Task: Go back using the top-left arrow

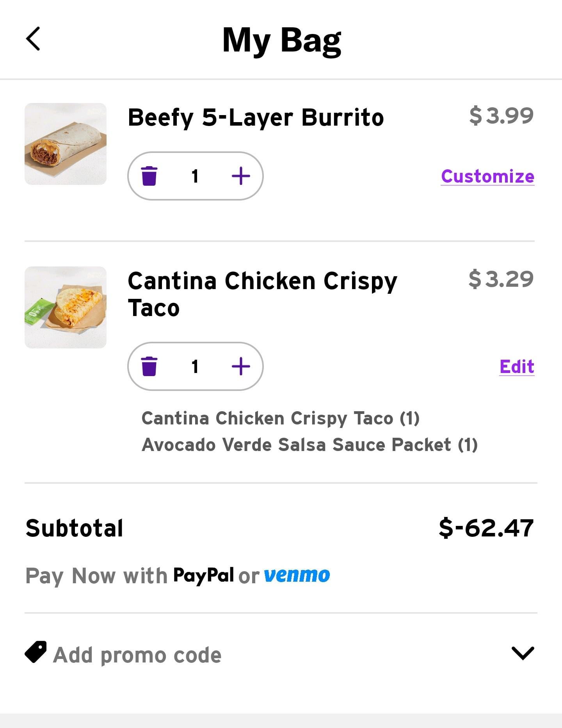Action: [x=33, y=39]
